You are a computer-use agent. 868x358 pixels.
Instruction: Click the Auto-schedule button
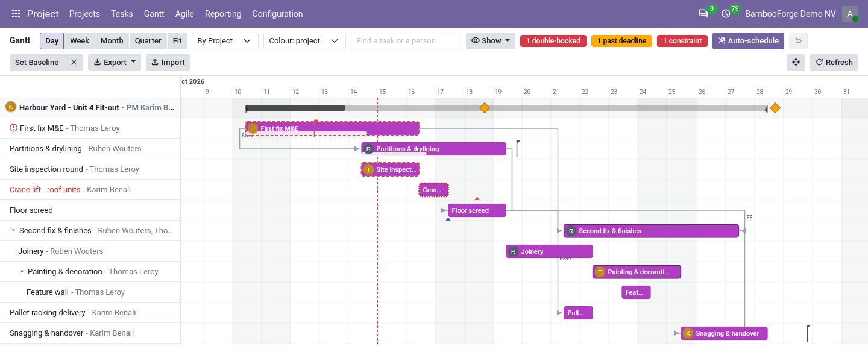748,41
